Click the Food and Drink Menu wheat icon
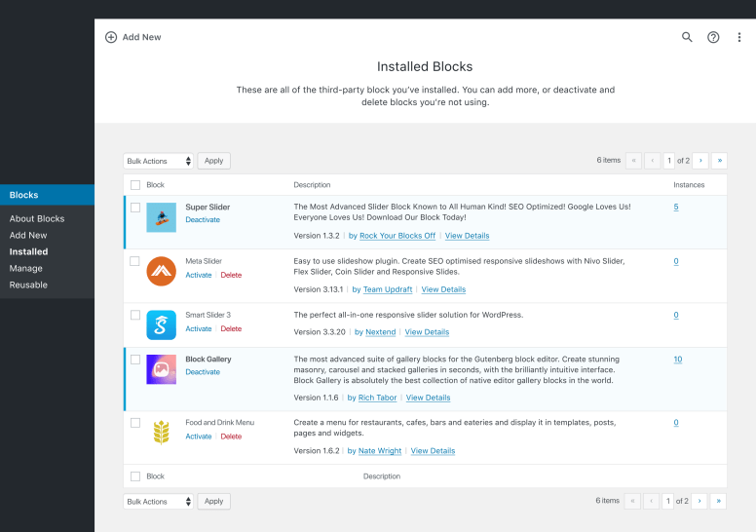756x532 pixels. 161,433
